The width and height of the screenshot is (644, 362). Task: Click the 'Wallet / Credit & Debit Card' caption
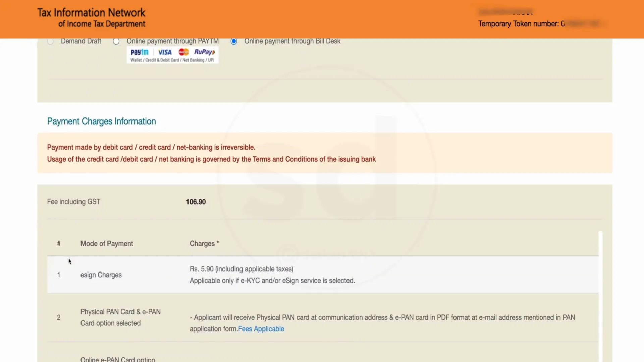point(172,60)
